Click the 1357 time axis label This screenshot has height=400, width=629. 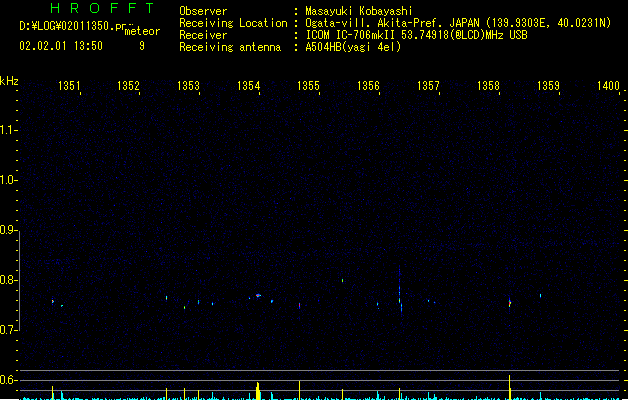point(428,86)
